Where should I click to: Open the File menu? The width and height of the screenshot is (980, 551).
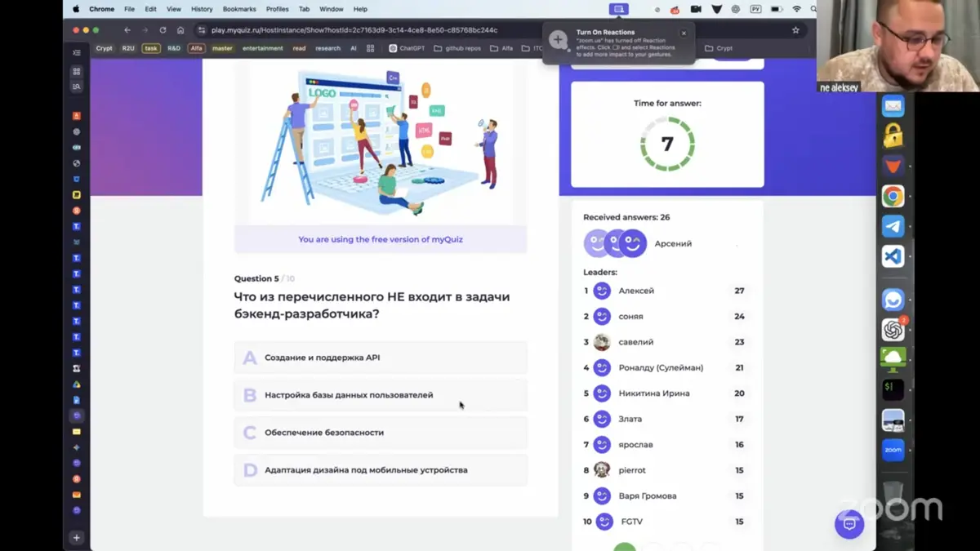coord(129,9)
